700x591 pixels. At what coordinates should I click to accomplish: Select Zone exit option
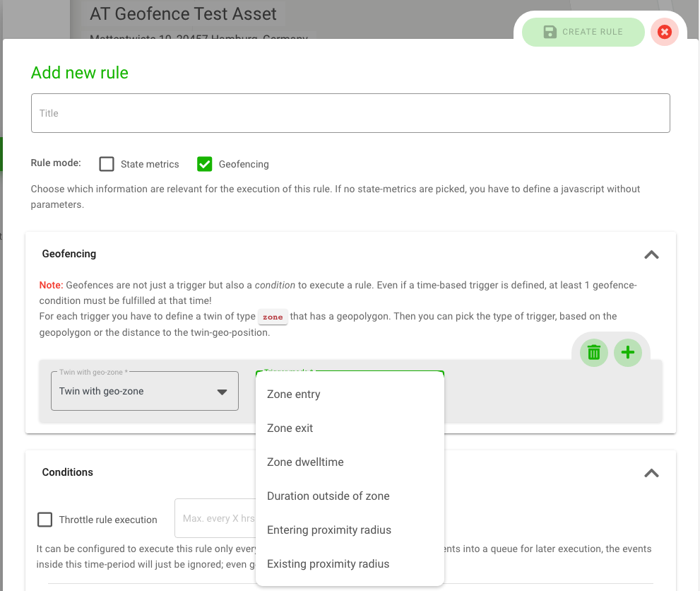coord(290,428)
